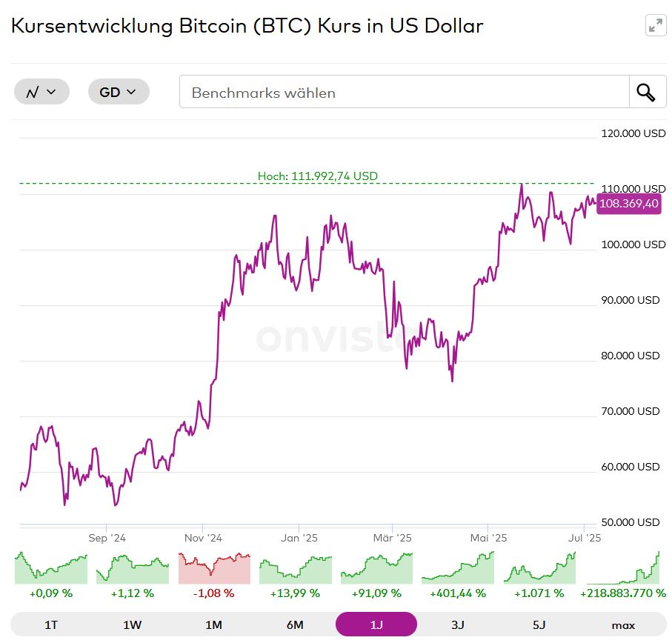
Task: Switch to the 6M time range
Action: [295, 624]
